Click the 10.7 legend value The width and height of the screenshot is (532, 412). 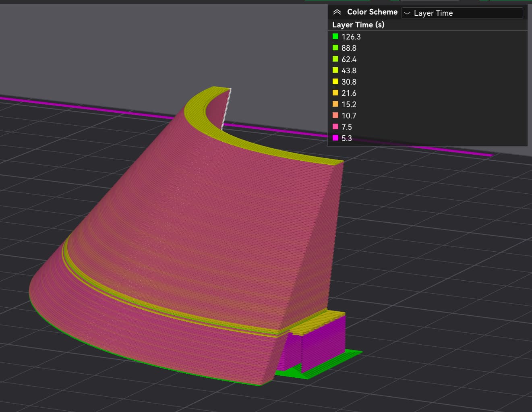click(349, 116)
